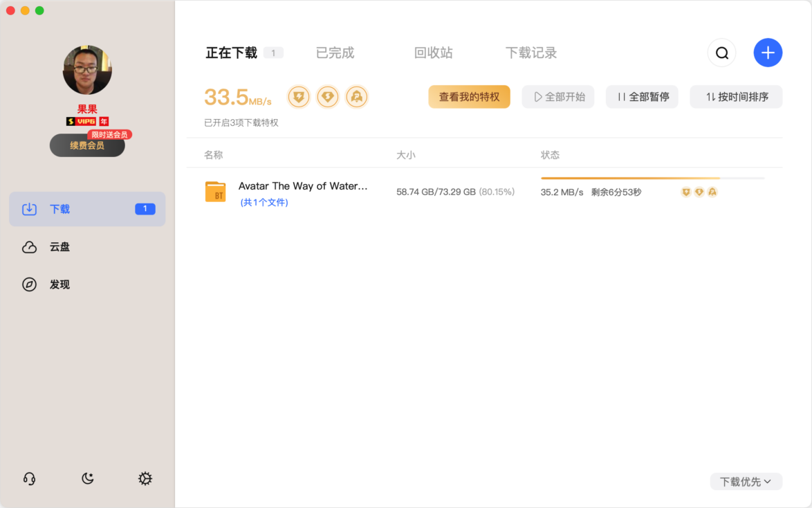Screen dimensions: 812x508
Task: Switch to 正在下载 tab
Action: pos(232,53)
